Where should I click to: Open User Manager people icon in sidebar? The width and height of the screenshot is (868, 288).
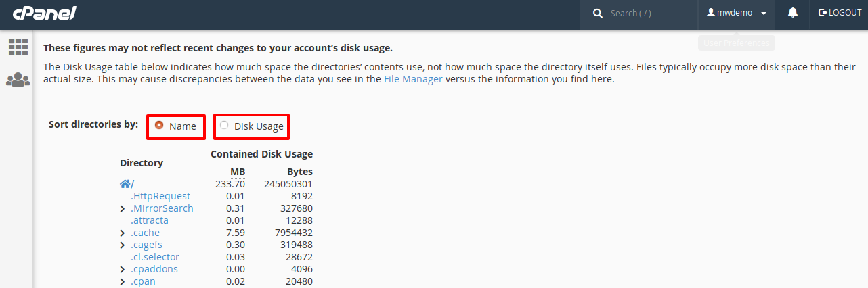pos(18,80)
